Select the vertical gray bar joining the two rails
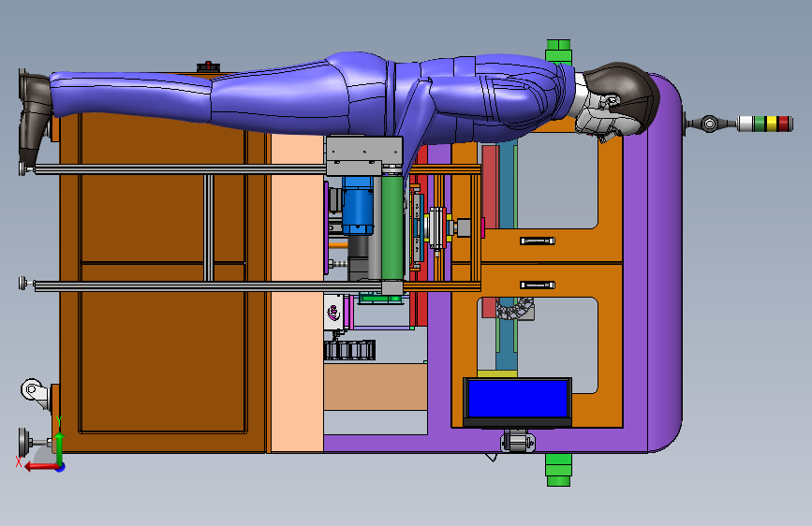The width and height of the screenshot is (812, 526). pos(208,227)
